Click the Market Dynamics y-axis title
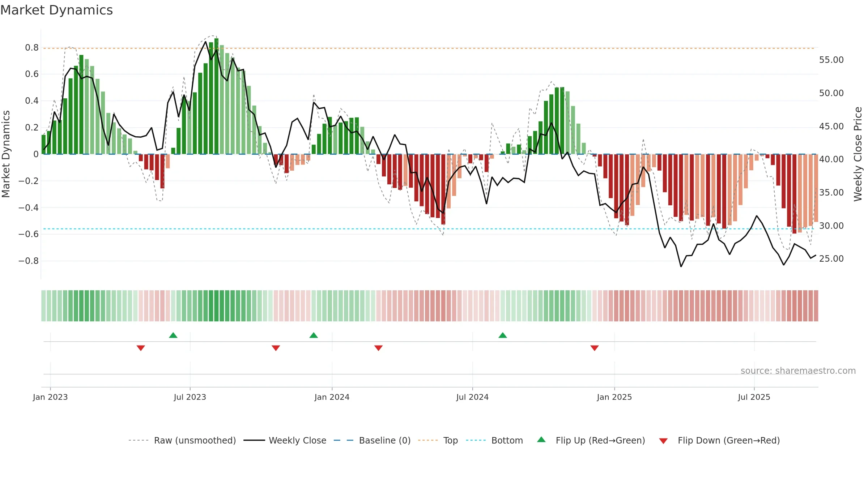This screenshot has width=868, height=488. [6, 154]
